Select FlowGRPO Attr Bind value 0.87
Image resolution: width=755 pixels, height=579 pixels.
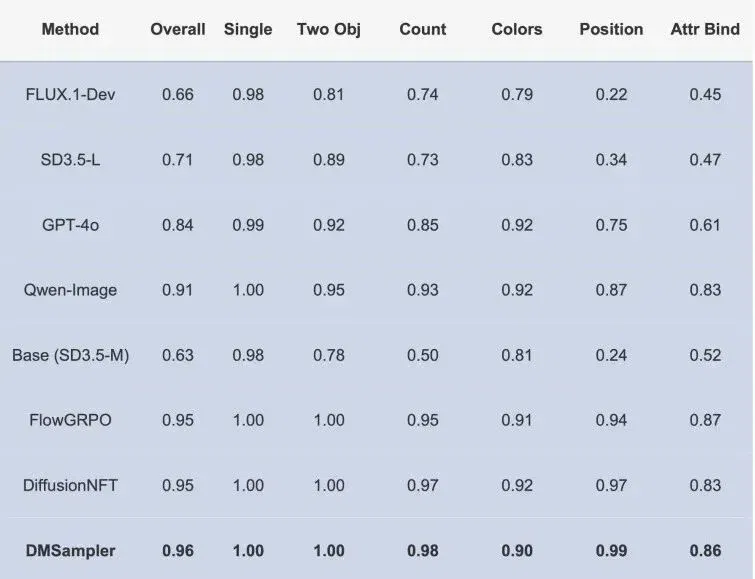(705, 420)
